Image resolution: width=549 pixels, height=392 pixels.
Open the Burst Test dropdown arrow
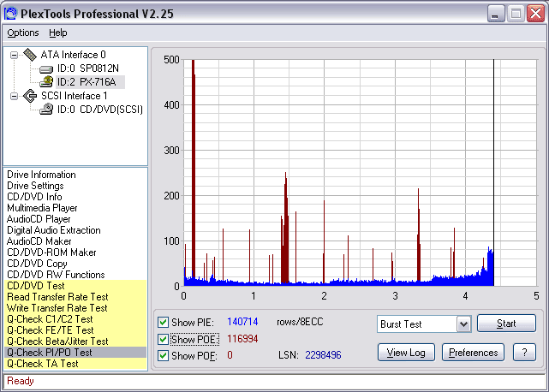tap(463, 324)
